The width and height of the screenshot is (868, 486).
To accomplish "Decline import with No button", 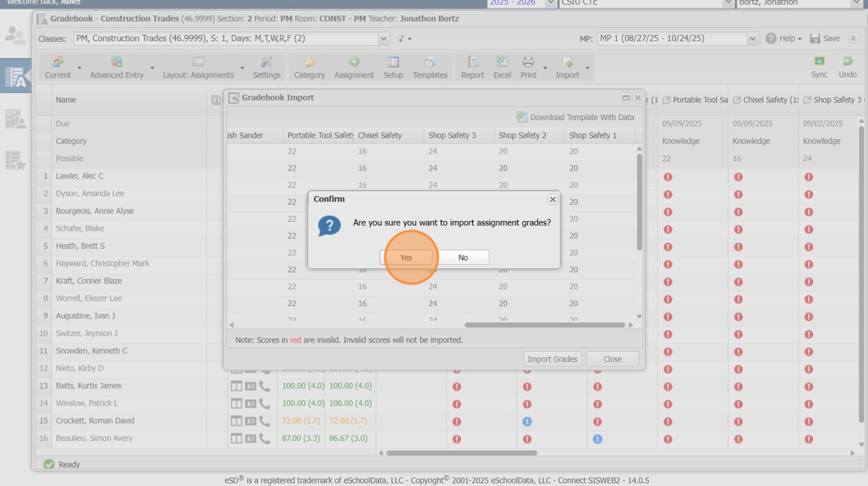I will click(x=463, y=257).
